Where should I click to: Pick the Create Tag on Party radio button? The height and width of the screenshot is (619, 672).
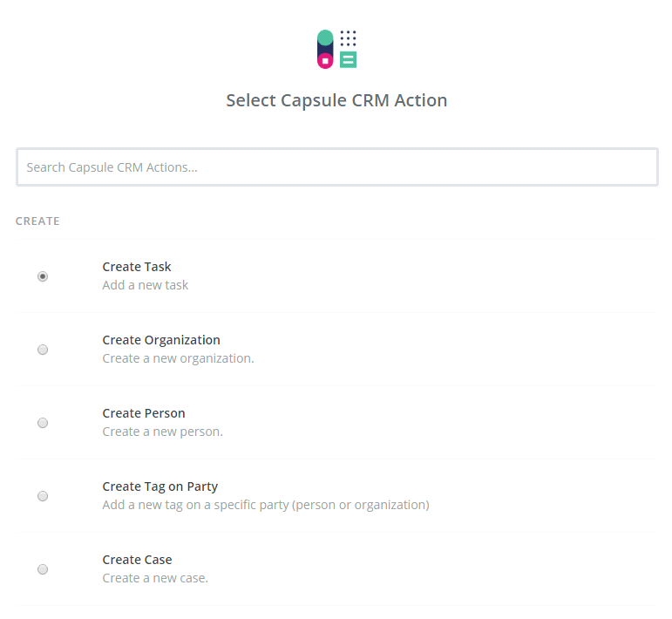tap(43, 496)
